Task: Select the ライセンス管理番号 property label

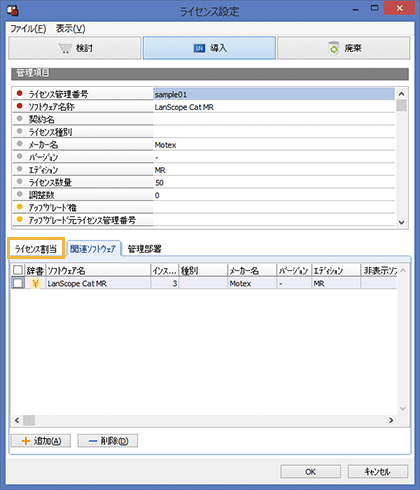Action: pyautogui.click(x=58, y=94)
